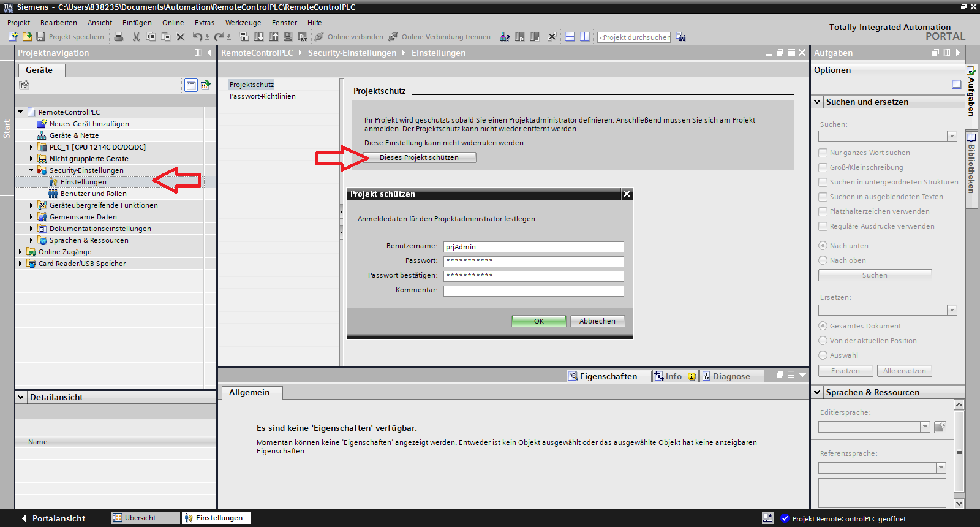This screenshot has width=980, height=527.
Task: Open the Werkzeuge menu
Action: pos(243,23)
